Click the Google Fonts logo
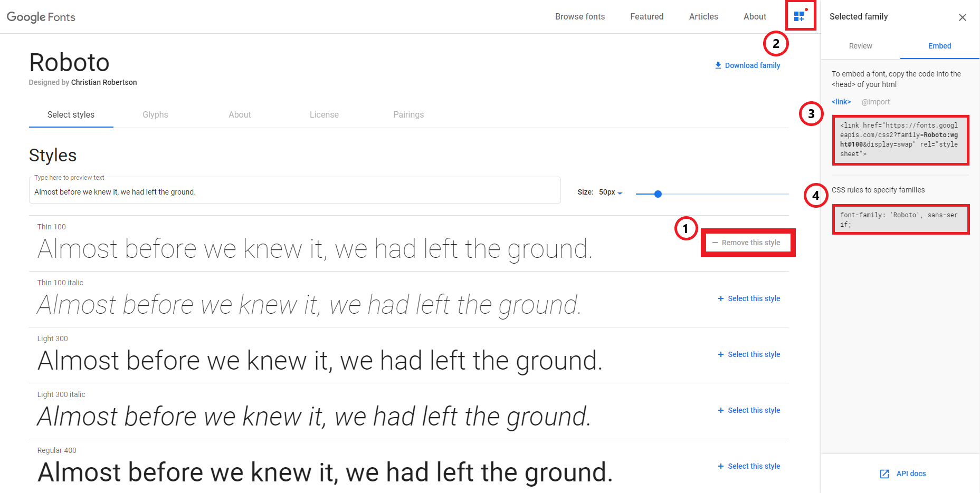This screenshot has height=493, width=980. [x=41, y=17]
